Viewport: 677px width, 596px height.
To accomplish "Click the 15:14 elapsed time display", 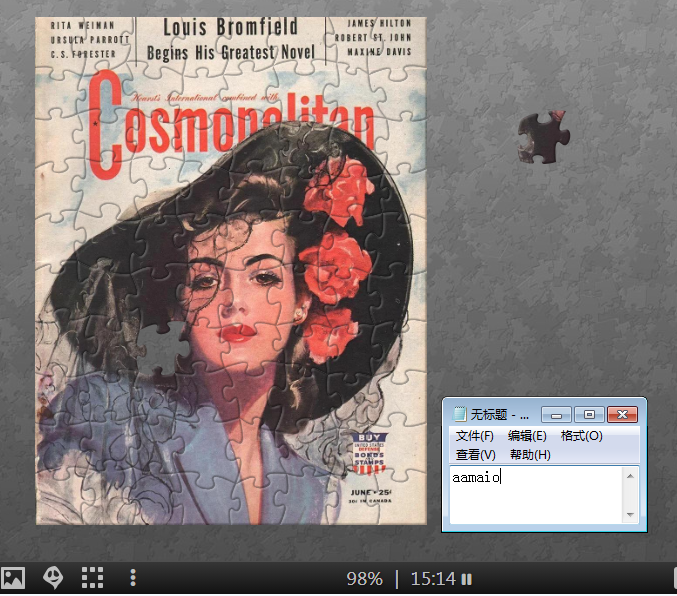I will [433, 579].
